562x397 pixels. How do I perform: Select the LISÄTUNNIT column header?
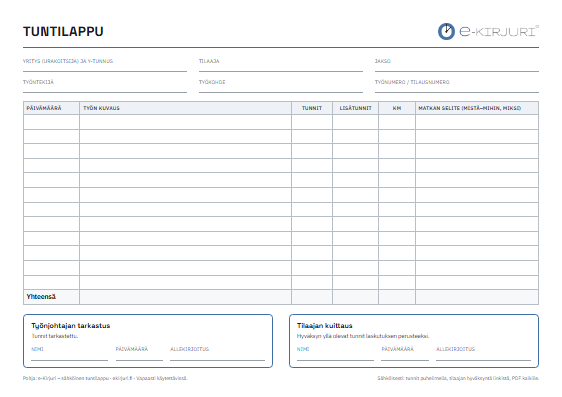(x=356, y=108)
